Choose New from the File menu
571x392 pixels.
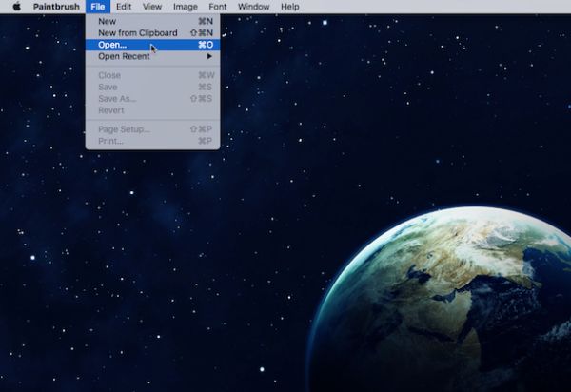108,21
